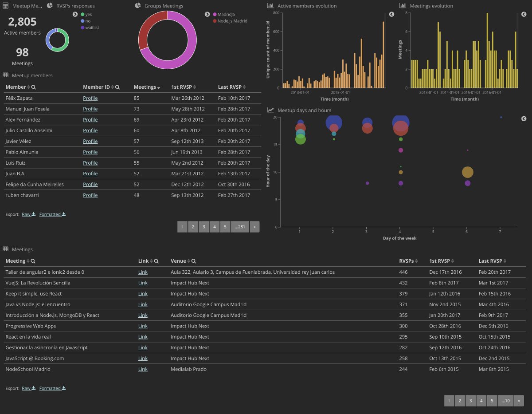
Task: Open Félix Zapata's Profile link
Action: tap(90, 98)
